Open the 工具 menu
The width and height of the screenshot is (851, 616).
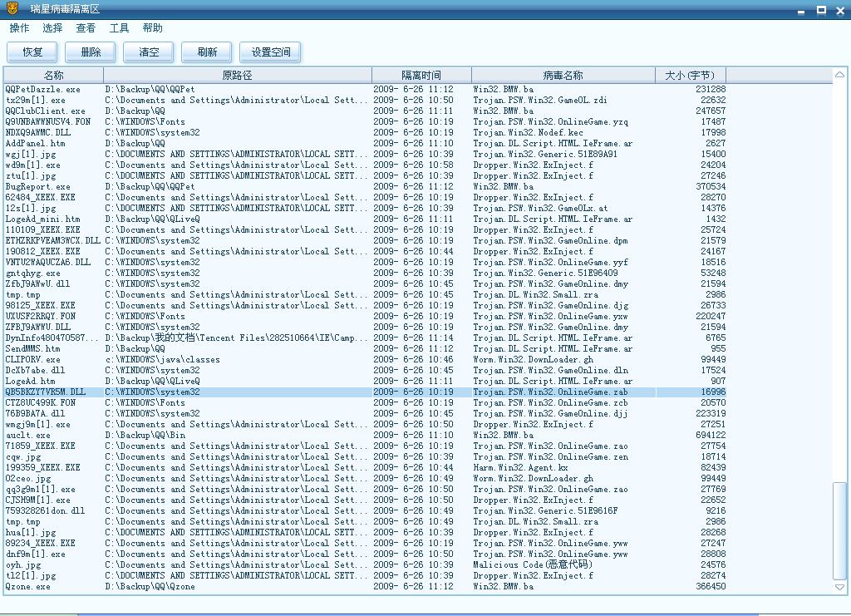click(x=119, y=28)
